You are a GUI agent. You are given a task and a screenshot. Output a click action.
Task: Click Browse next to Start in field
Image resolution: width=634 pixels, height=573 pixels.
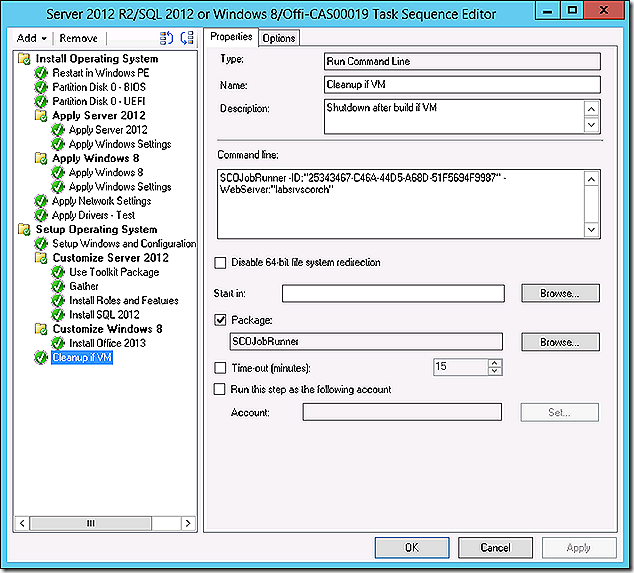tap(560, 293)
